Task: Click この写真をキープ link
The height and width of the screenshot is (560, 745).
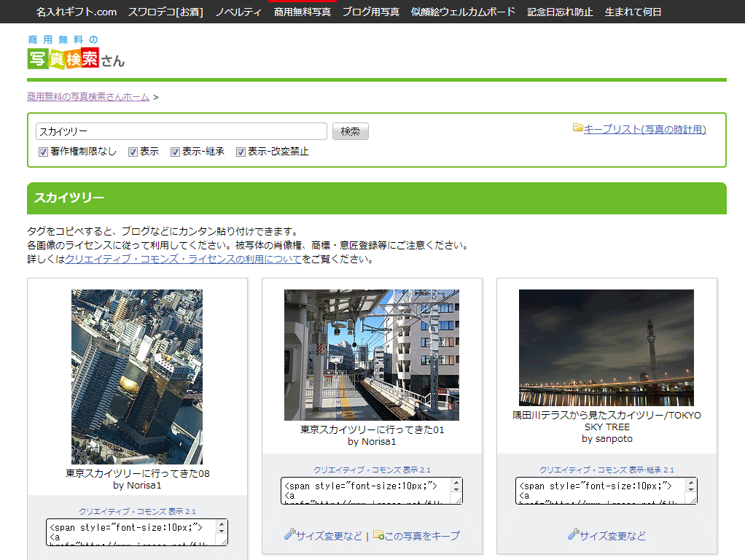Action: (x=422, y=536)
